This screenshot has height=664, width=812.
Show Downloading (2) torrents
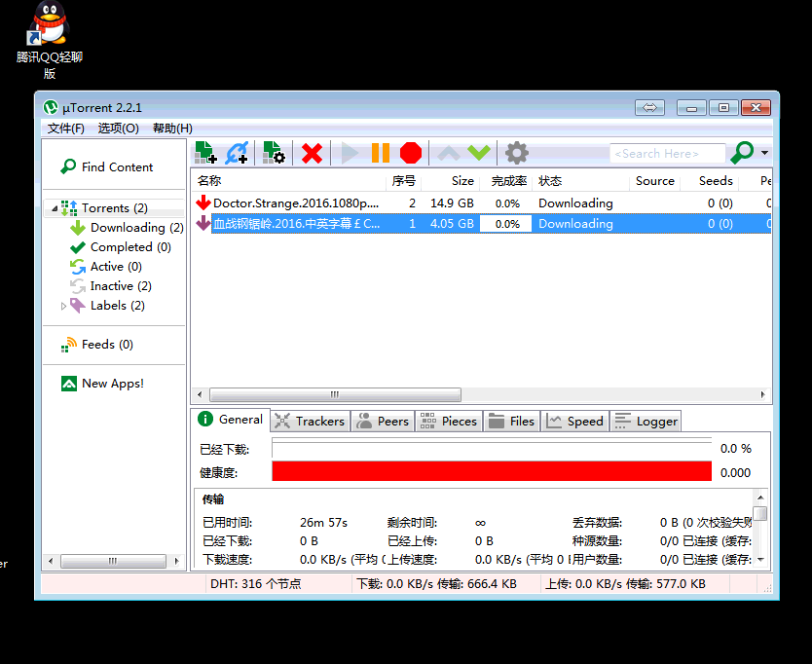tap(127, 228)
